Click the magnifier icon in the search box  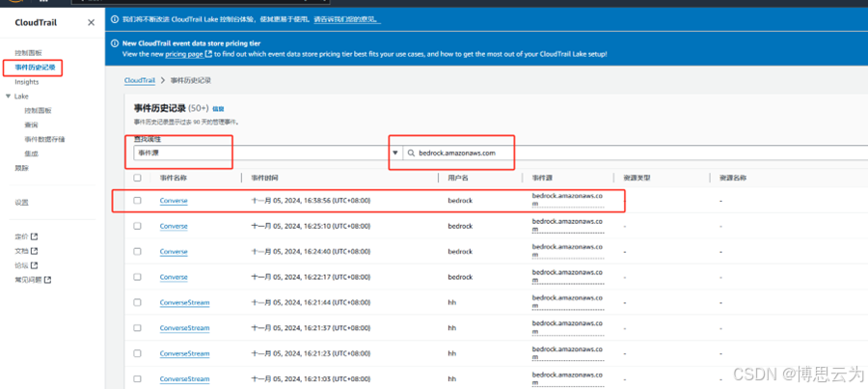click(411, 153)
